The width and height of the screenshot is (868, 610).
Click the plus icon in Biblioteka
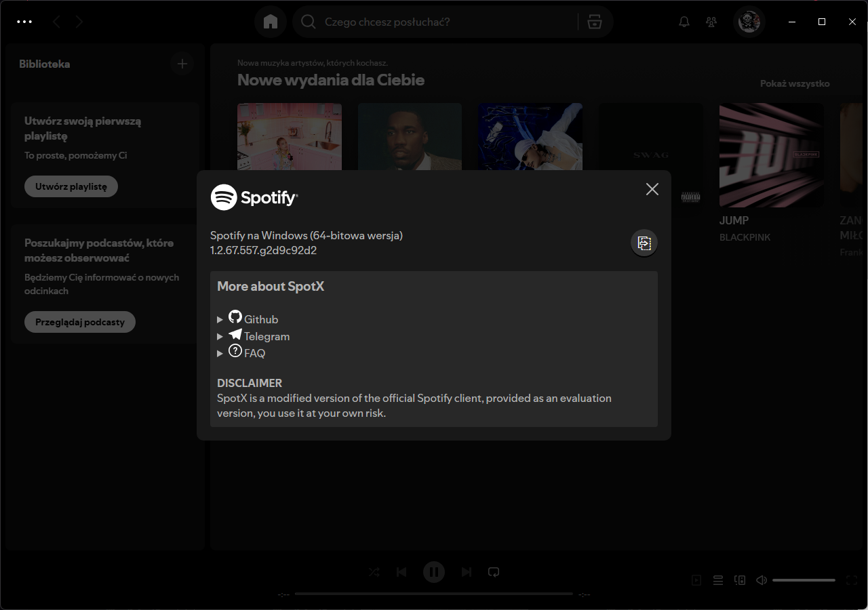click(x=182, y=64)
